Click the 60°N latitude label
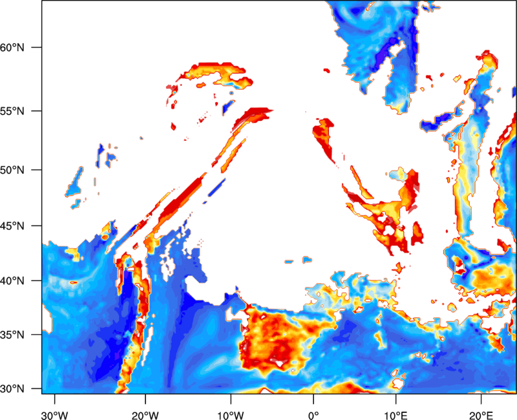The height and width of the screenshot is (420, 517). [12, 47]
